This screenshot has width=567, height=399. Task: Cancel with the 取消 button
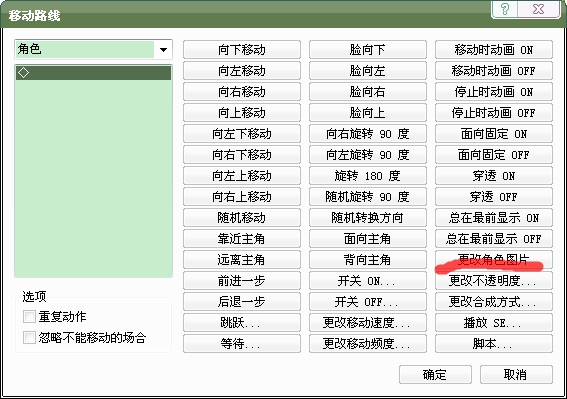pyautogui.click(x=516, y=374)
